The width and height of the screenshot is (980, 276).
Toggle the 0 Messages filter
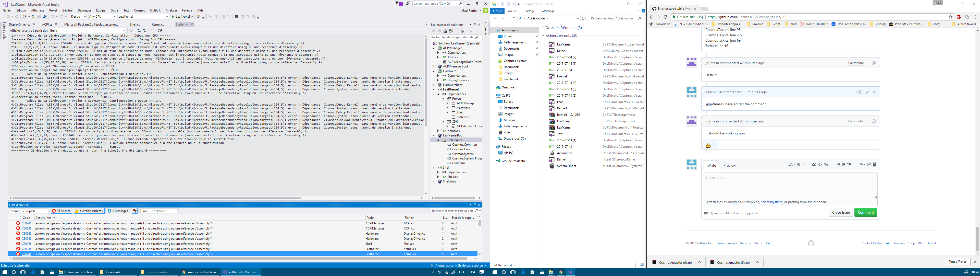pyautogui.click(x=118, y=211)
